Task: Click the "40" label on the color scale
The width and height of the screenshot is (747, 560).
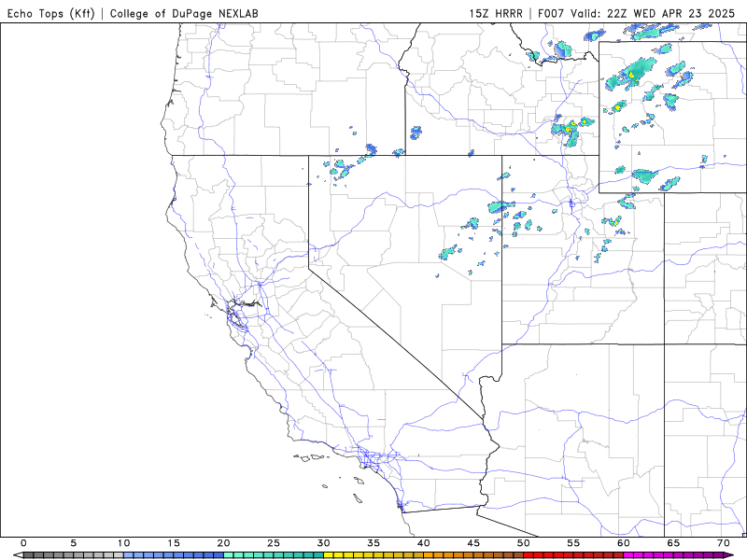Action: [x=424, y=543]
